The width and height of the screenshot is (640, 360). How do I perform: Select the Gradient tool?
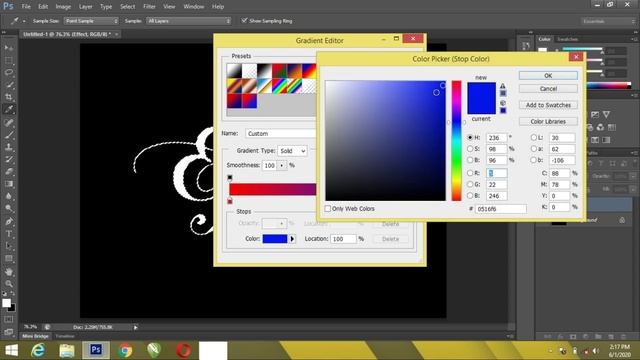click(9, 184)
